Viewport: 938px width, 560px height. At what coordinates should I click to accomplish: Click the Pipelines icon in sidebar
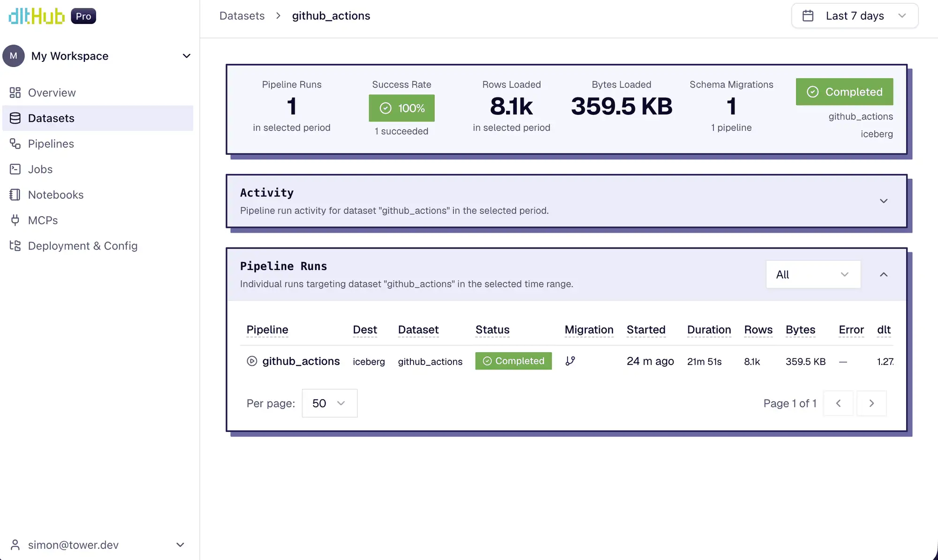(15, 144)
